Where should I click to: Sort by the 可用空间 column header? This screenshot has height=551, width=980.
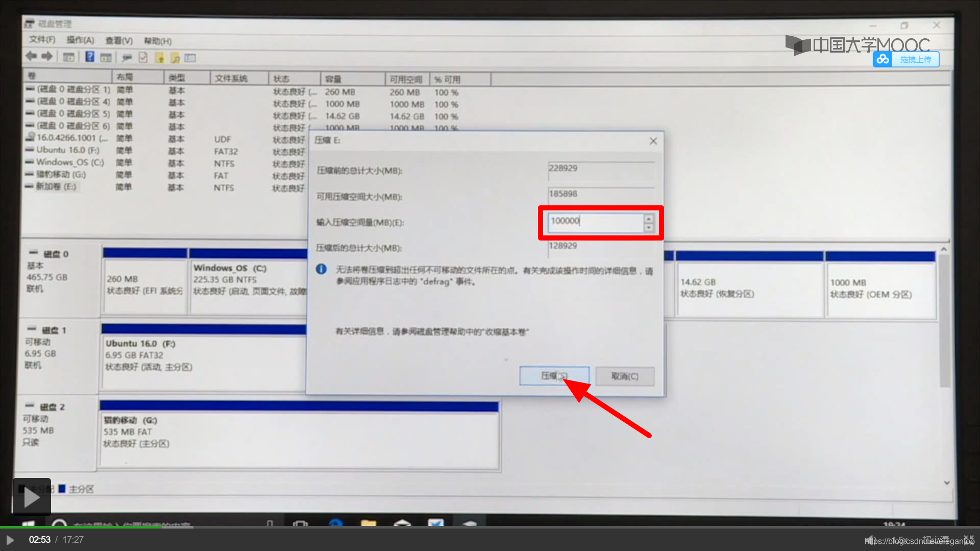tap(407, 79)
